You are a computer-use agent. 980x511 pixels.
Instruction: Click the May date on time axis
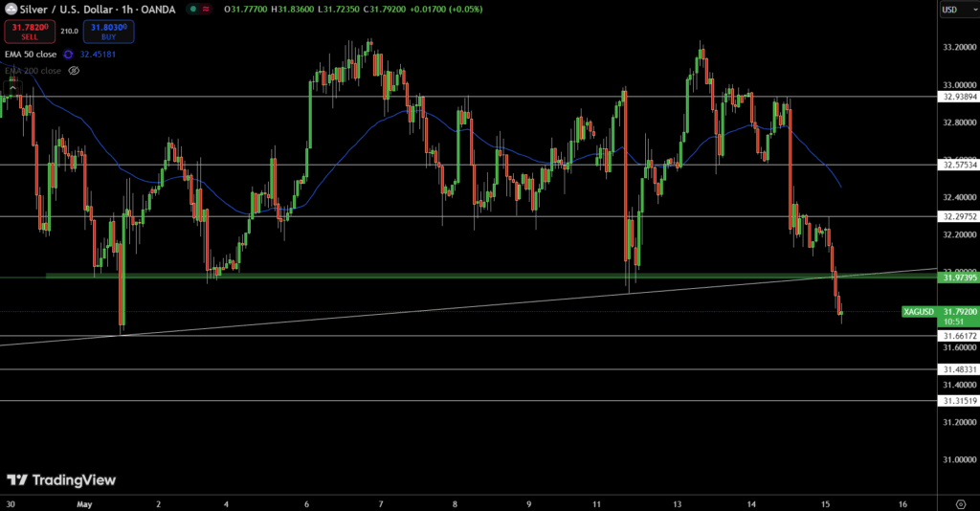coord(84,504)
